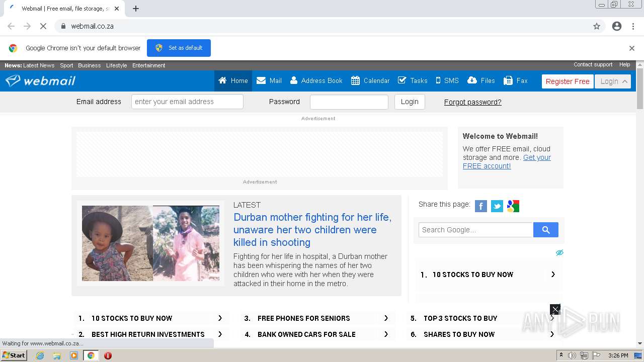Screen dimensions: 644x362
Task: Open 'FREE PHONES FOR SENIORS' link
Action: [303, 318]
